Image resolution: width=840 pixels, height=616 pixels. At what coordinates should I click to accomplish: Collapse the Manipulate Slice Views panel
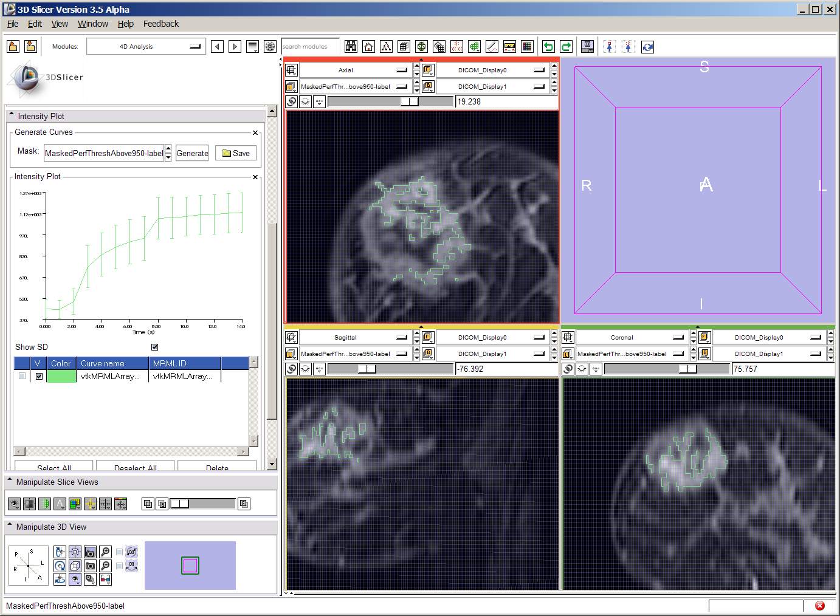point(10,481)
